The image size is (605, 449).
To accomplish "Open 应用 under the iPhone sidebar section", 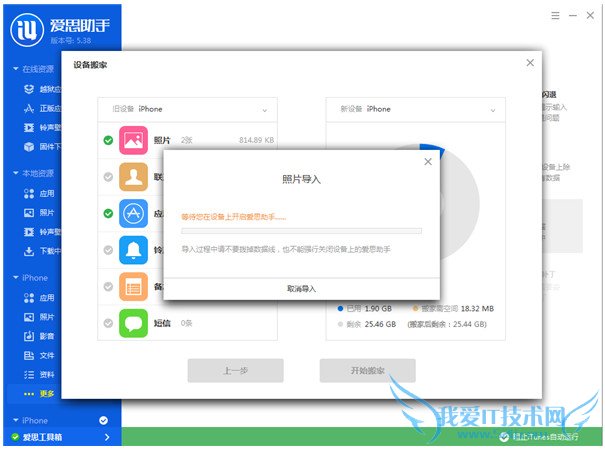I will point(39,297).
